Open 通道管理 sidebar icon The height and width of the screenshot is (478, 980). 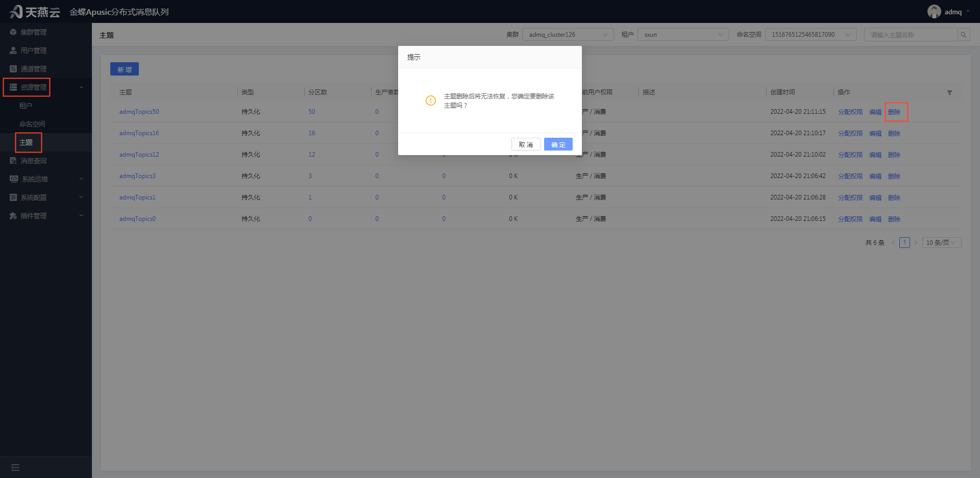[x=13, y=69]
